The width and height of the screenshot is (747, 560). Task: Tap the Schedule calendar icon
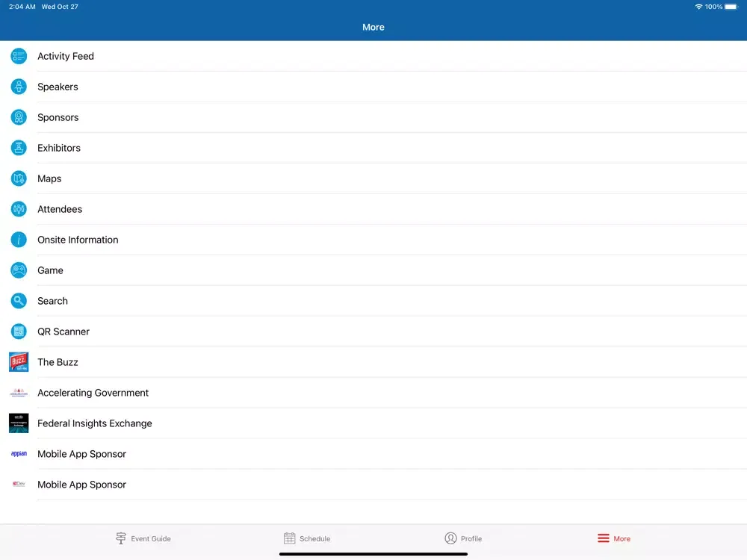[289, 538]
